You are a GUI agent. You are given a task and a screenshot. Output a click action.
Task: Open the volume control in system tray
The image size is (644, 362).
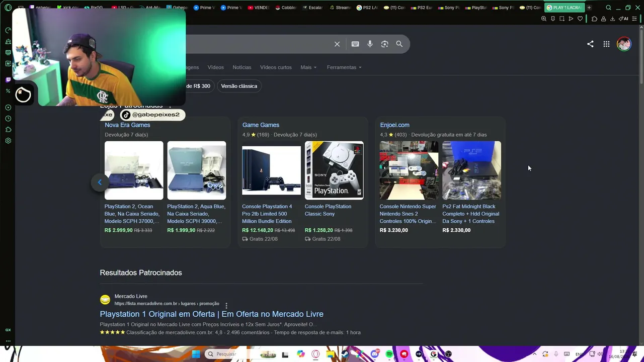coord(600,354)
